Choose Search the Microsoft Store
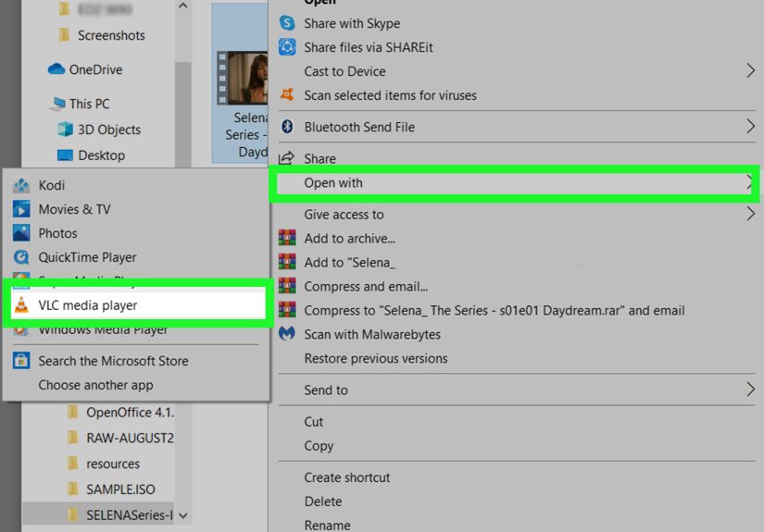Viewport: 764px width, 532px height. [x=136, y=361]
